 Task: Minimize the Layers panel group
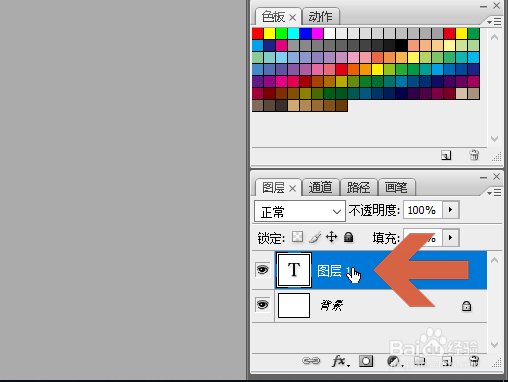[x=483, y=177]
